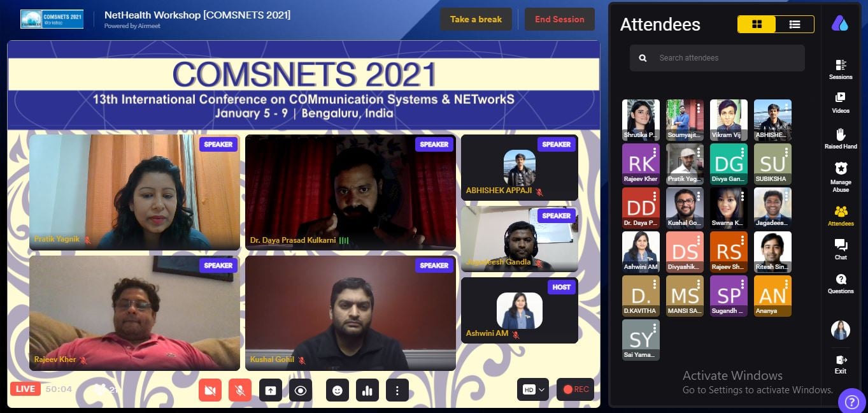This screenshot has height=413, width=868.
Task: Click the End Session button
Action: [560, 19]
